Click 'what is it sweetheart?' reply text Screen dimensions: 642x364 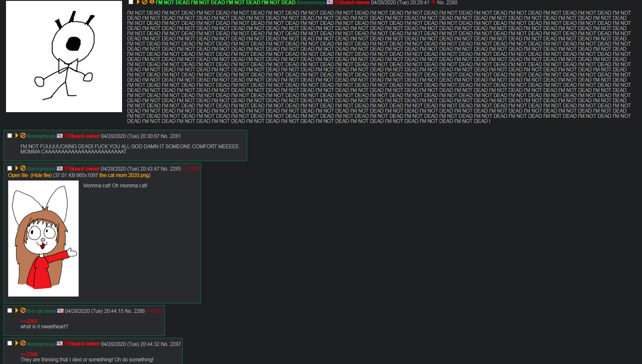44,327
